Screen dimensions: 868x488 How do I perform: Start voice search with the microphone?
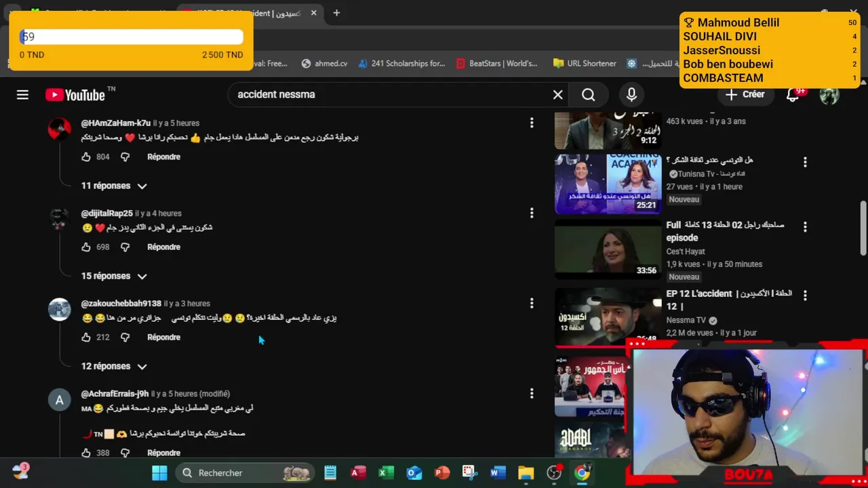click(x=631, y=95)
